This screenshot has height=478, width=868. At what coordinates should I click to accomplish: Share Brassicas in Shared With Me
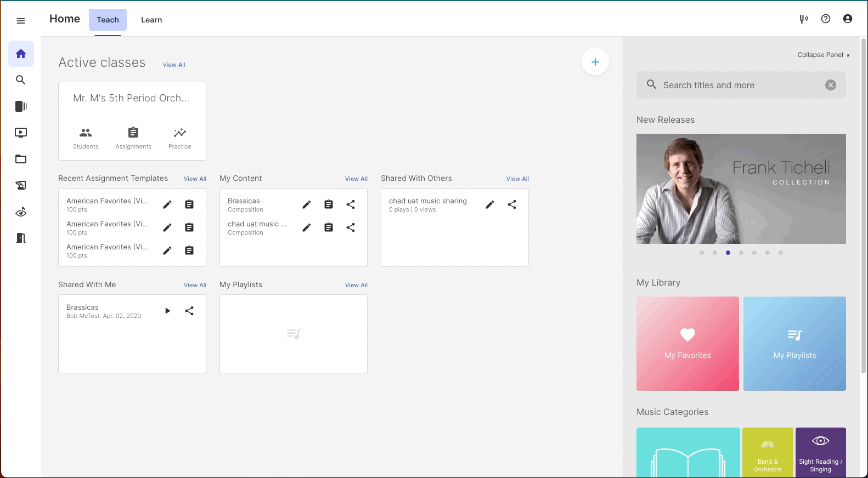click(x=189, y=311)
